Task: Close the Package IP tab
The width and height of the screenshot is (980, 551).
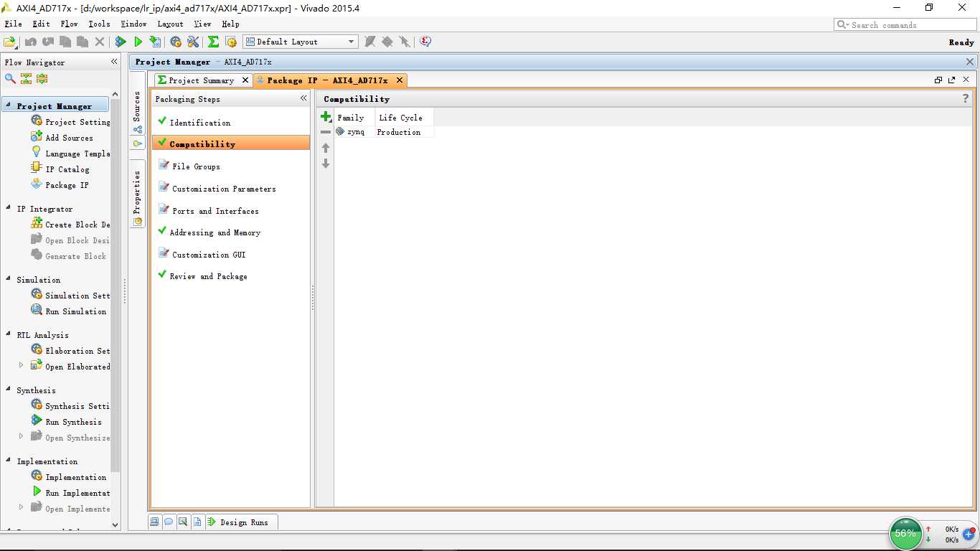Action: click(x=399, y=80)
